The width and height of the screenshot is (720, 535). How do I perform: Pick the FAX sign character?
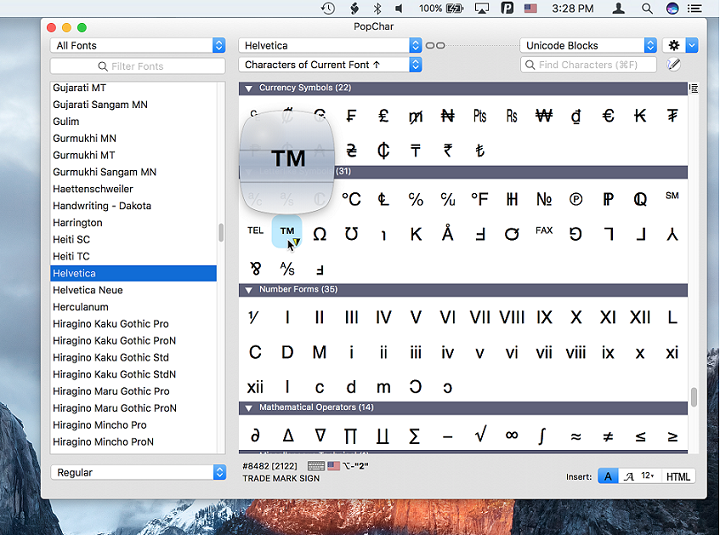[544, 231]
